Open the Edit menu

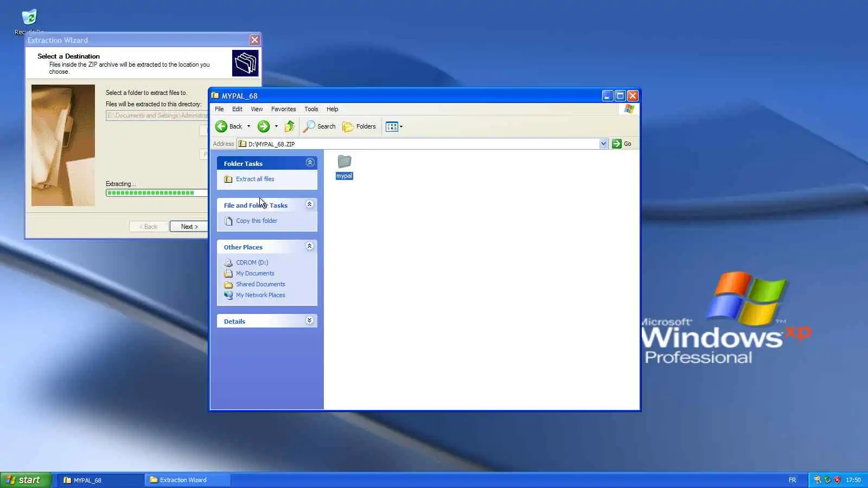pos(237,109)
